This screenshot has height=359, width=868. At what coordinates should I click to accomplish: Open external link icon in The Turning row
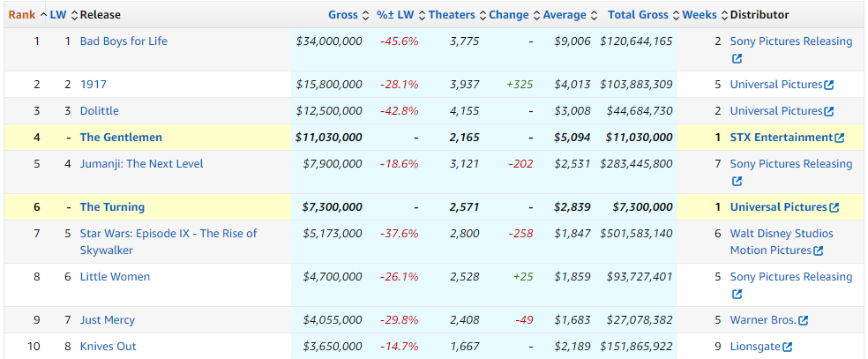834,208
